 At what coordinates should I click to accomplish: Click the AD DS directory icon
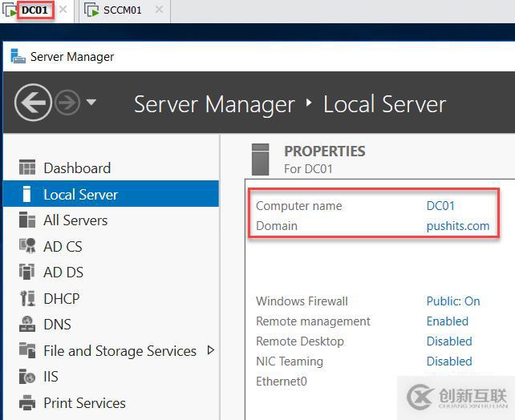pyautogui.click(x=27, y=272)
